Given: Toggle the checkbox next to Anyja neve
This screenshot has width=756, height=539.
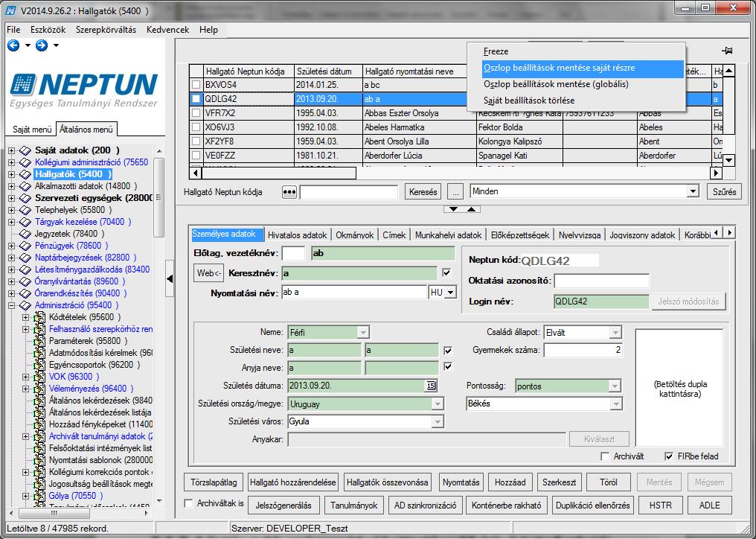Looking at the screenshot, I should (x=448, y=367).
